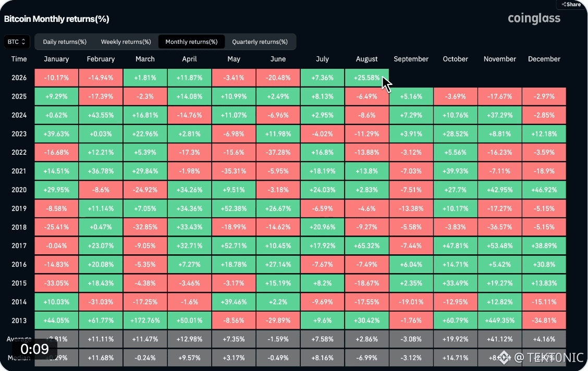The height and width of the screenshot is (371, 588).
Task: Click the +172.76% March 2013 cell
Action: [145, 320]
